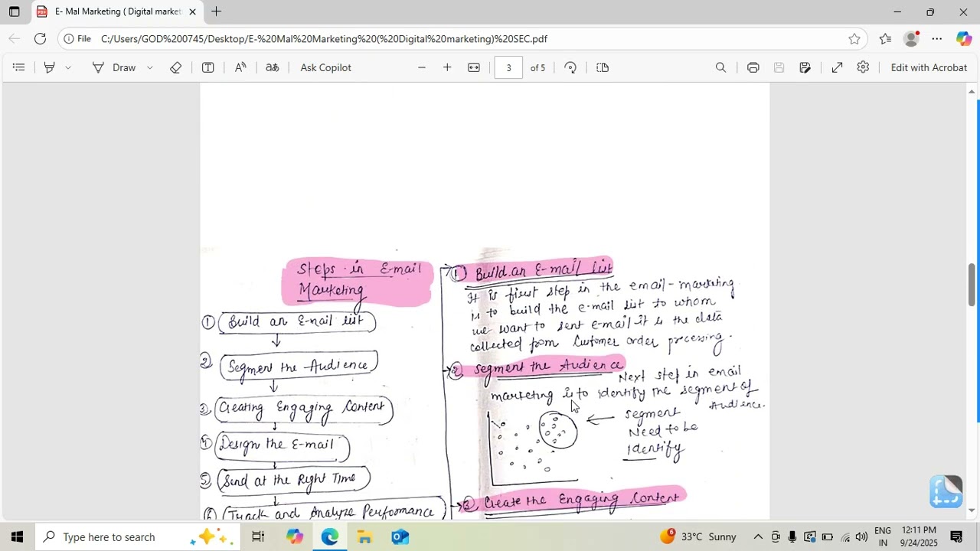Add this page to favorites with star
The width and height of the screenshot is (980, 551).
click(x=854, y=39)
